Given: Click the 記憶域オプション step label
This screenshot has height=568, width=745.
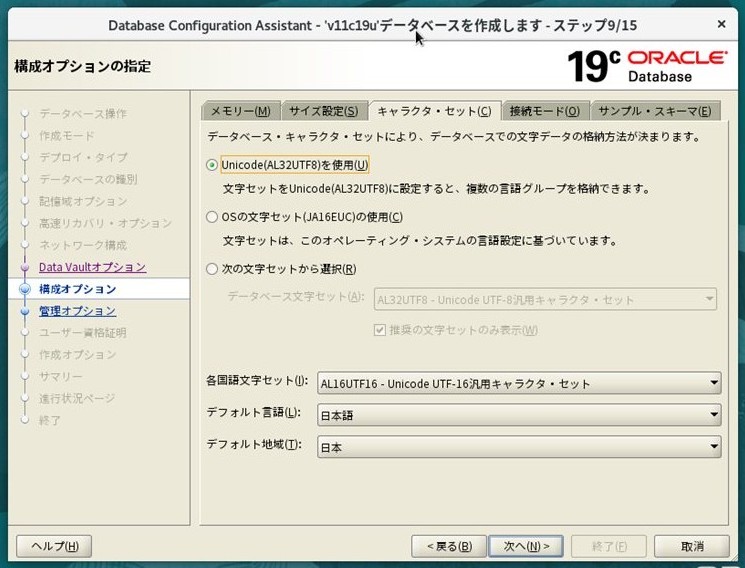Looking at the screenshot, I should [x=83, y=201].
